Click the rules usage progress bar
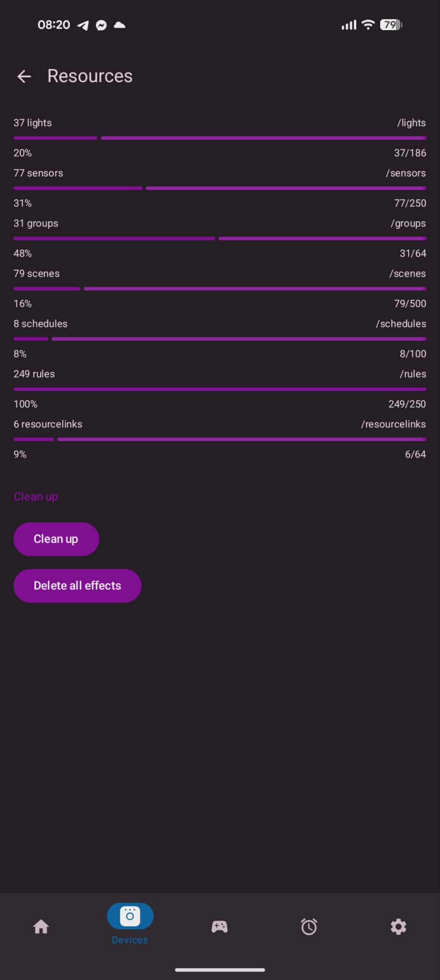 (220, 389)
